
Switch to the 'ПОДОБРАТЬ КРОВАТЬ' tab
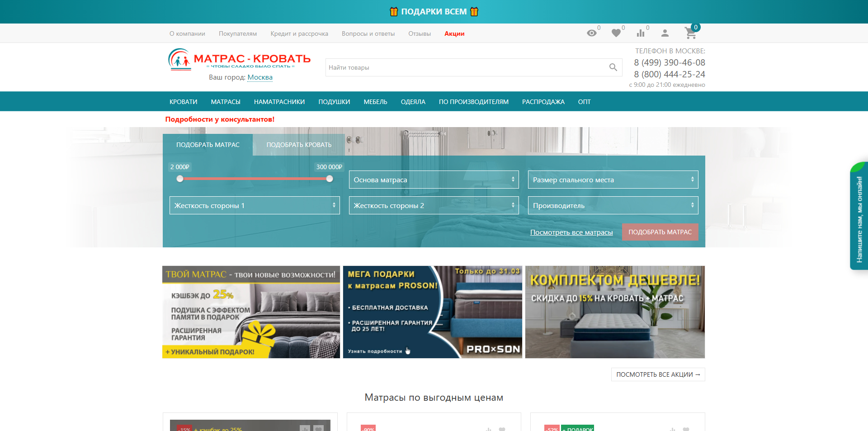[x=299, y=144]
